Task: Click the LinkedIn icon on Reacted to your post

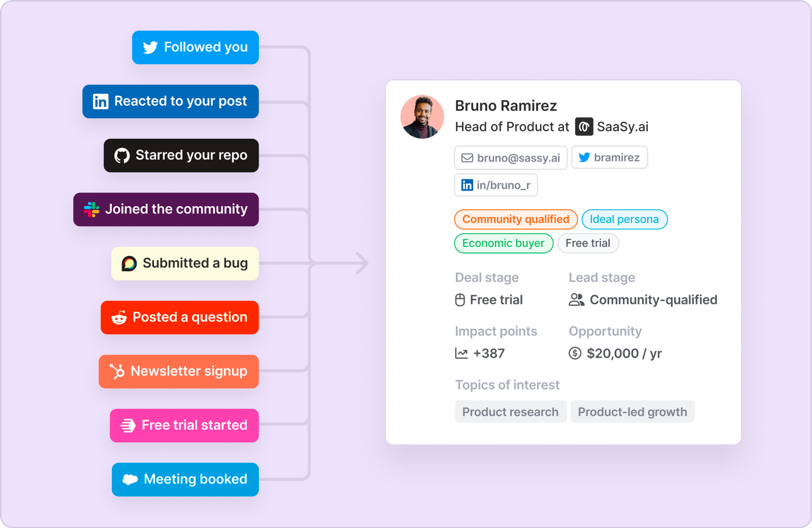Action: [101, 101]
